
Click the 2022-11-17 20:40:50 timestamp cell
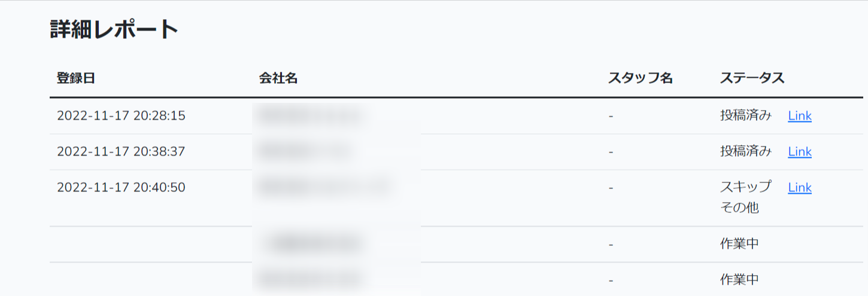click(x=121, y=188)
